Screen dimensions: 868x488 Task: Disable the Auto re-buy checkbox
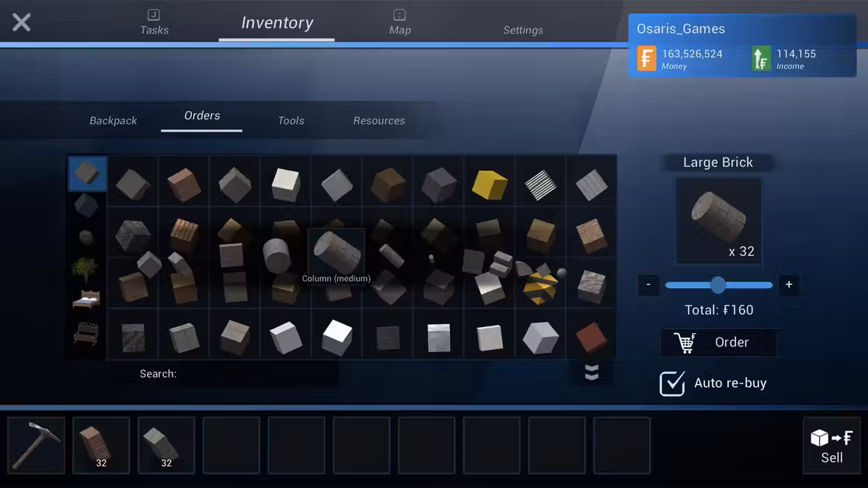[672, 383]
